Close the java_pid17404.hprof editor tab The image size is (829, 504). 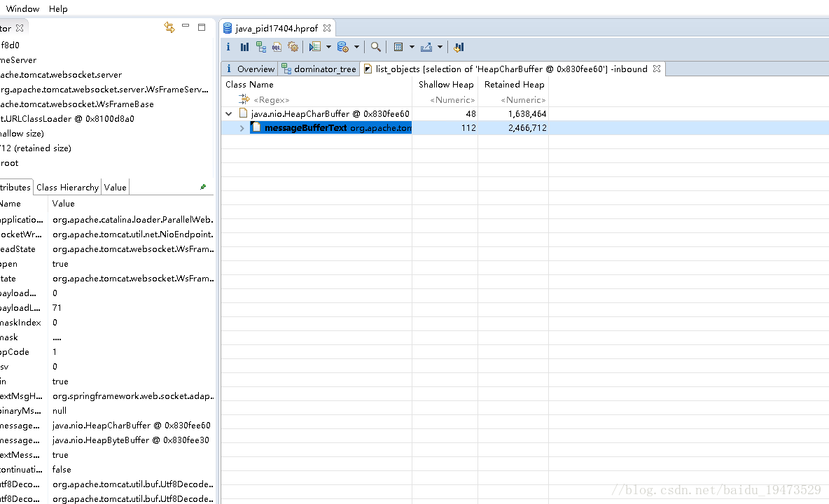point(327,28)
